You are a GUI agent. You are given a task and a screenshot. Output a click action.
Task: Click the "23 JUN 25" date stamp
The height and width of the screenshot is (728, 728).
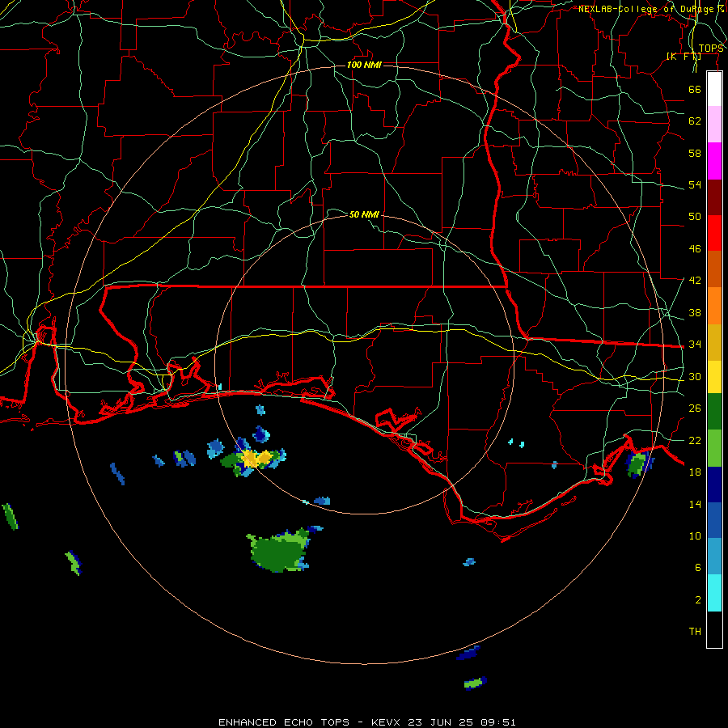(440, 722)
